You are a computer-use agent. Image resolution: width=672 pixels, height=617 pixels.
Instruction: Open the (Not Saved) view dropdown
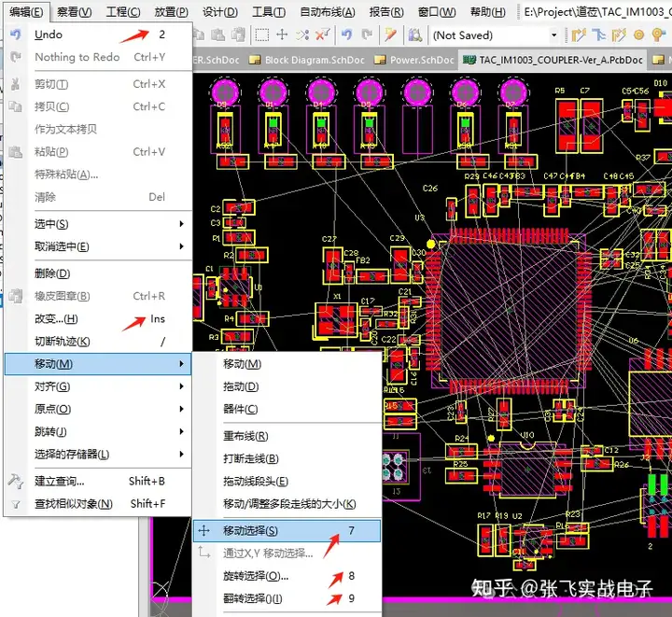[x=553, y=35]
